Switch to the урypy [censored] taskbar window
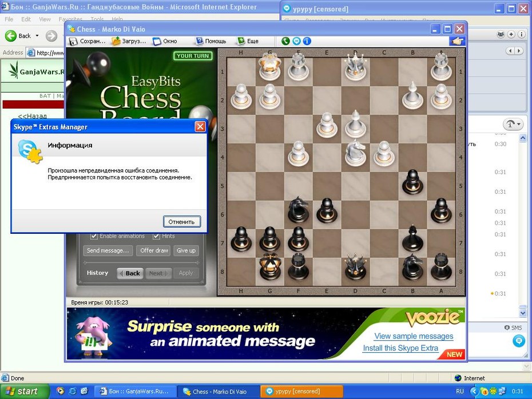The image size is (532, 399). coord(301,391)
